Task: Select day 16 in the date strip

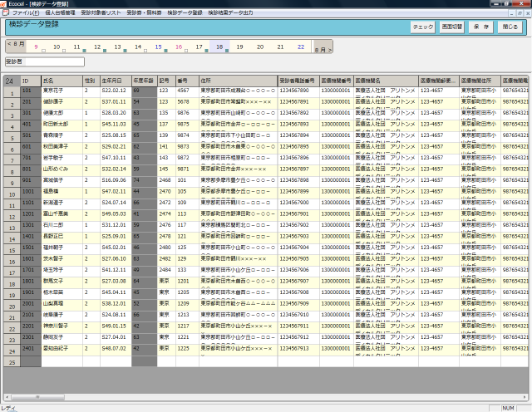Action: tap(178, 47)
